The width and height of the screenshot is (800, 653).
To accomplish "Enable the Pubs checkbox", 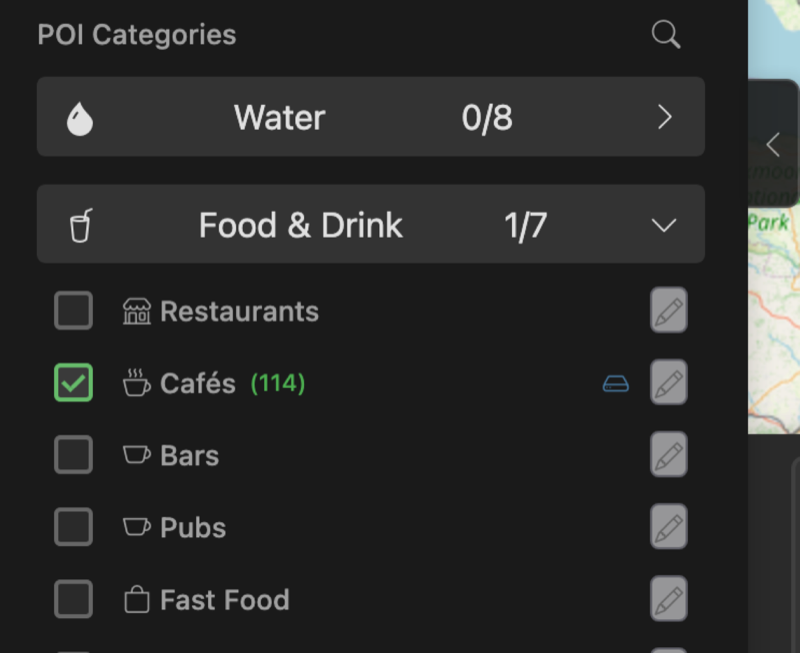I will coord(73,527).
